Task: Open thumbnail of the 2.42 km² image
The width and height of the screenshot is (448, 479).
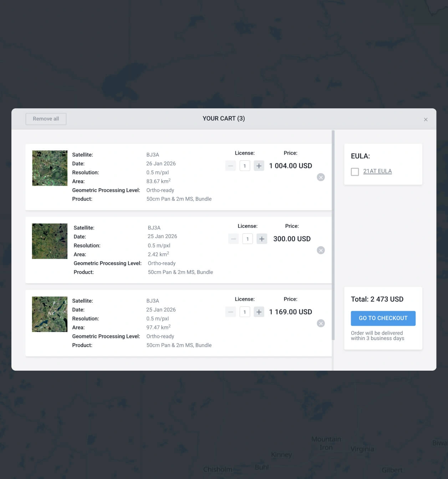Action: coord(50,241)
